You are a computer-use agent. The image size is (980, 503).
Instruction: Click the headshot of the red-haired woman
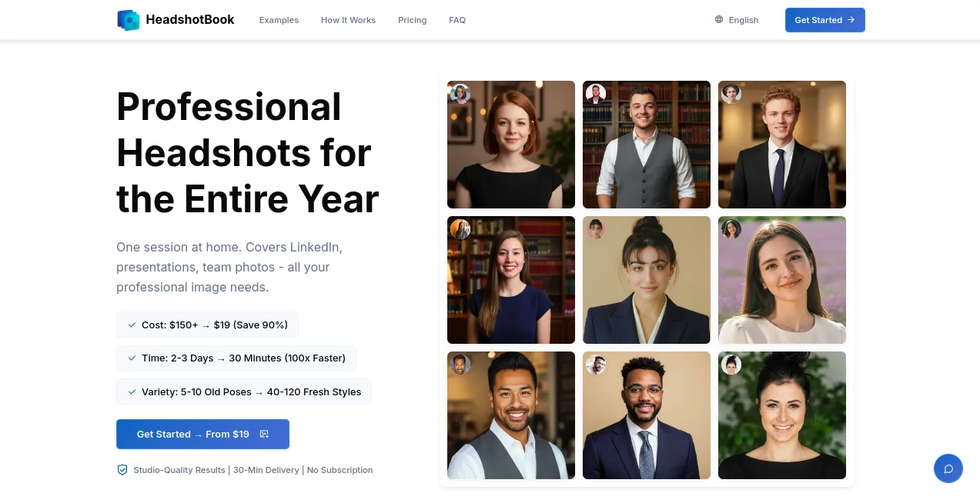(510, 145)
